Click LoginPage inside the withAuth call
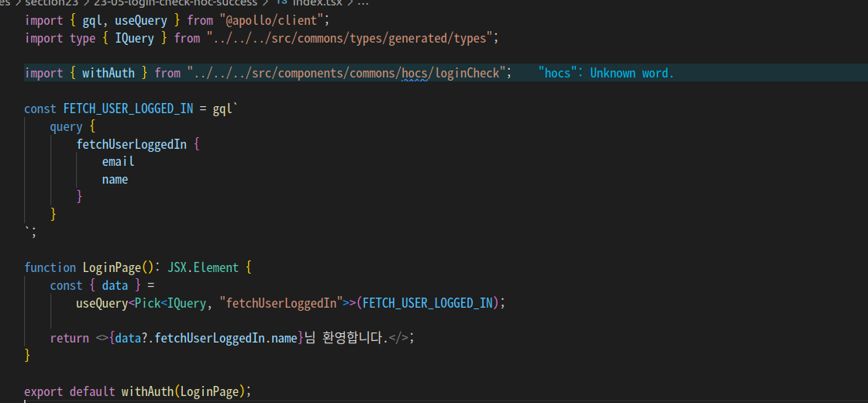Viewport: 868px width, 403px height. point(209,391)
